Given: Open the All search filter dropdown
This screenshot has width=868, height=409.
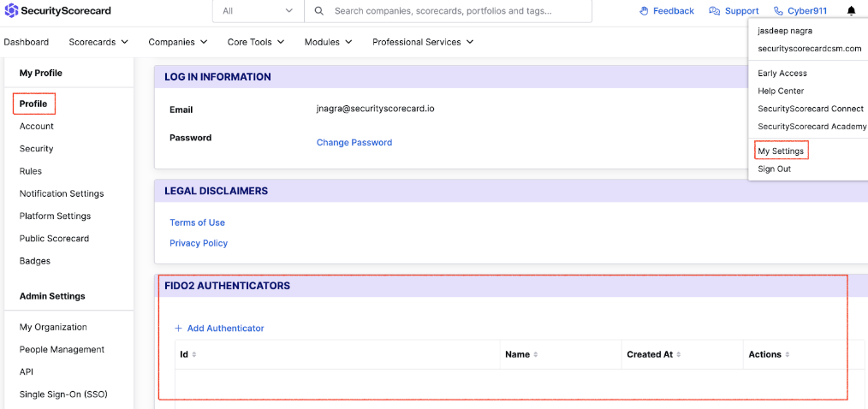Looking at the screenshot, I should 258,10.
